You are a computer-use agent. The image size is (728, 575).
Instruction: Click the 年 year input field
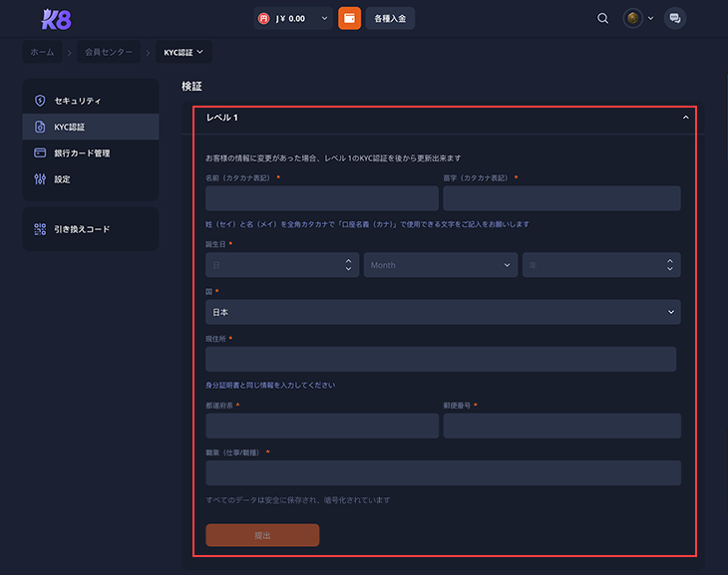pos(601,265)
